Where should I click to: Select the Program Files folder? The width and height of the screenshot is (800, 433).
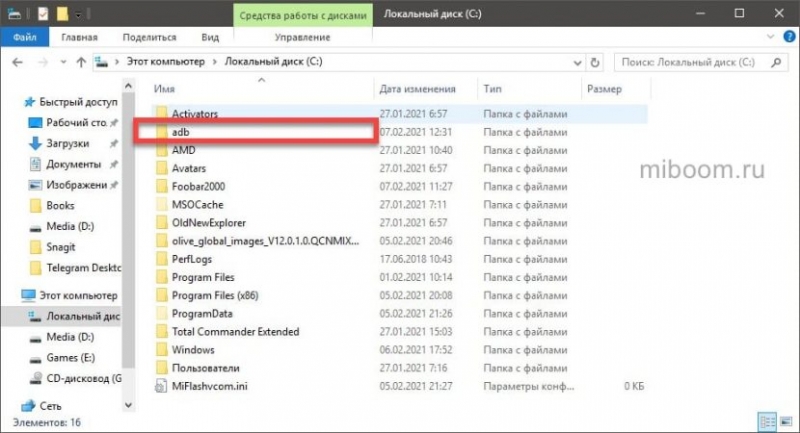[x=203, y=277]
